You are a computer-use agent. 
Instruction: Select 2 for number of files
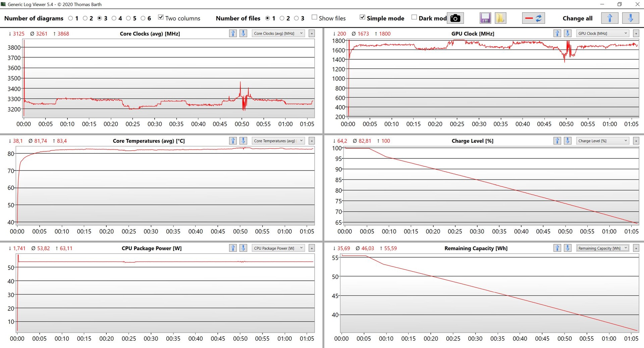[282, 18]
